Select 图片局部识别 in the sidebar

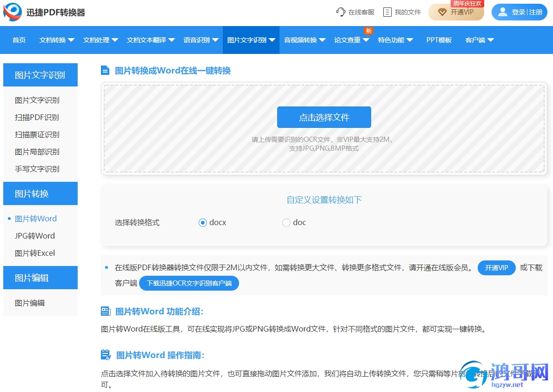[37, 152]
